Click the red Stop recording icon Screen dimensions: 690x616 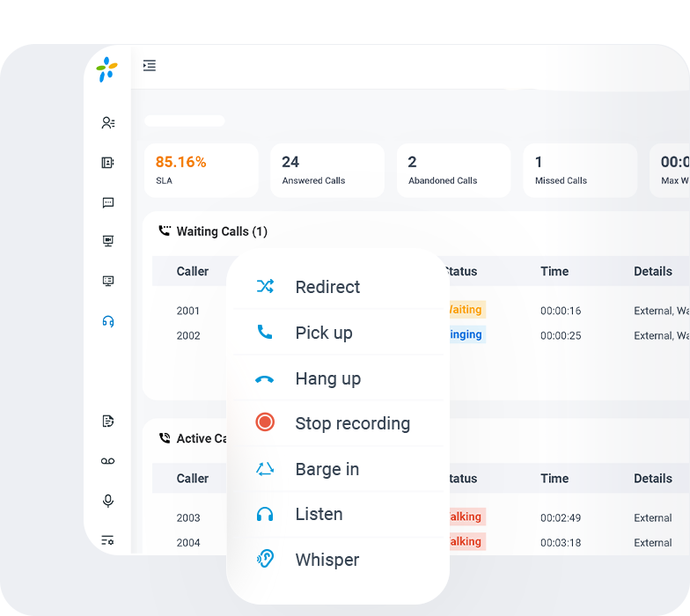pyautogui.click(x=265, y=422)
